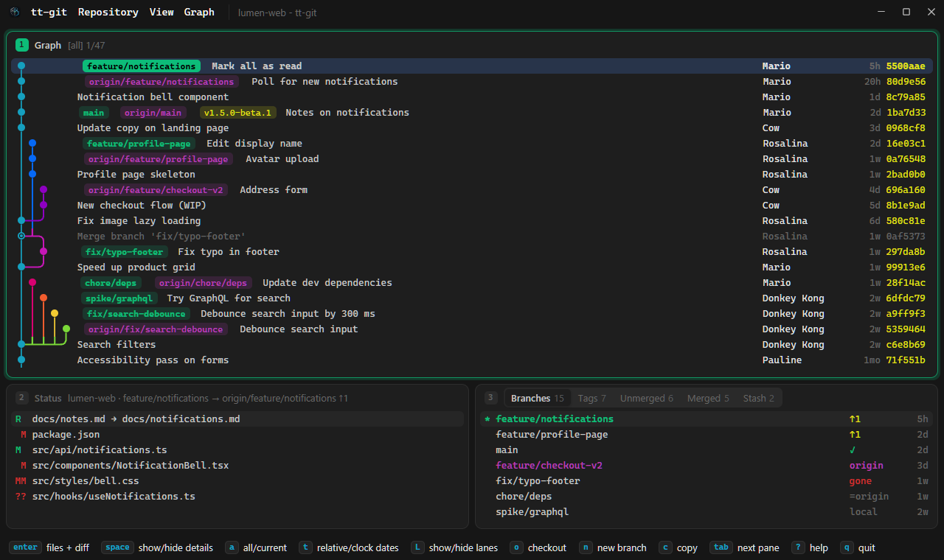Toggle relative/clock dates

coord(348,547)
